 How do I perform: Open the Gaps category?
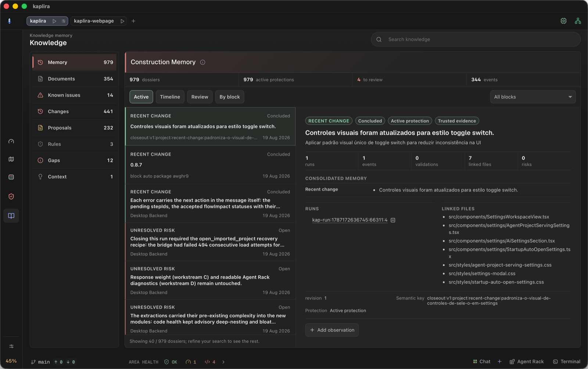[x=75, y=160]
